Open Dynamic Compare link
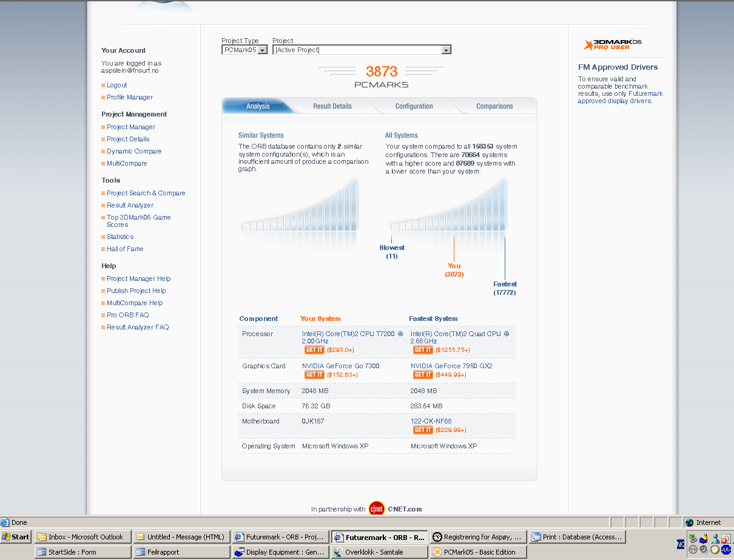 point(134,152)
